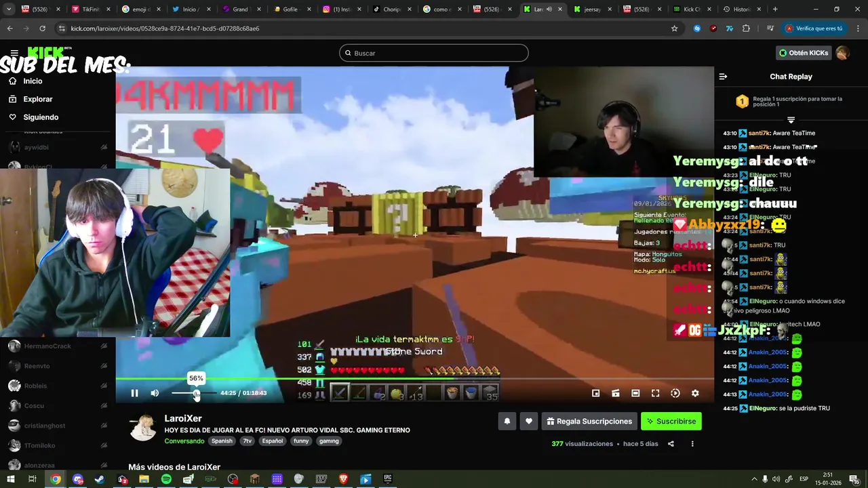Focus the Buscar search field

coord(434,53)
